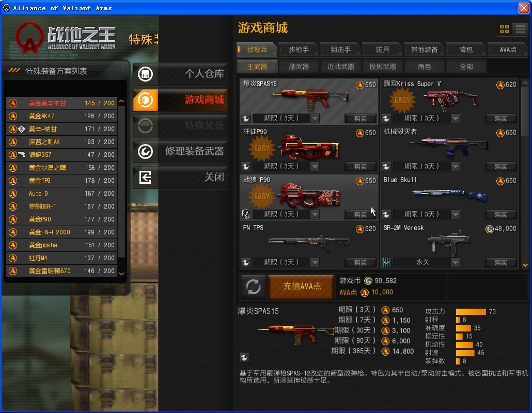532x413 pixels.
Task: Click the diamond icon beside 莫辛-纳甘
Action: point(21,129)
